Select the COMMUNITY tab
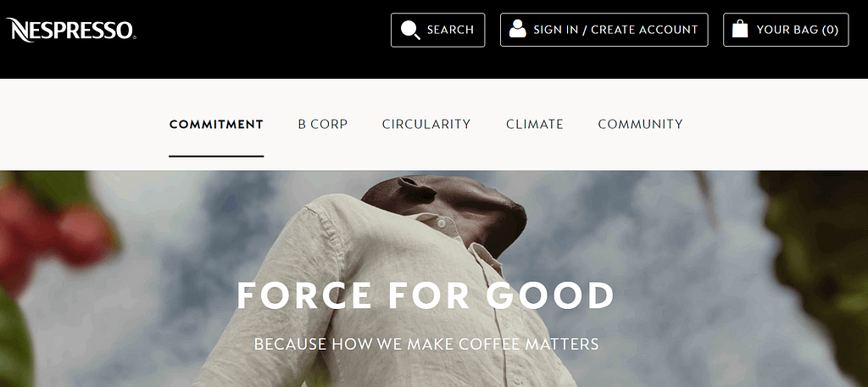 641,124
